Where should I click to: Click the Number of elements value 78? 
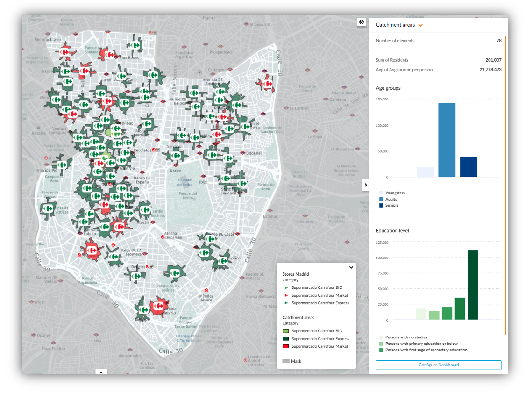tap(499, 40)
